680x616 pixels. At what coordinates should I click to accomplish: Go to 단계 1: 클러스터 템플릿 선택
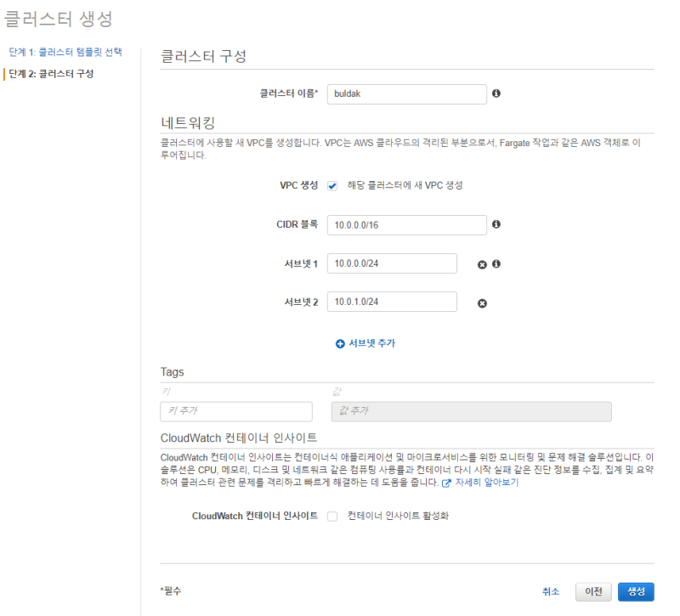pos(64,53)
